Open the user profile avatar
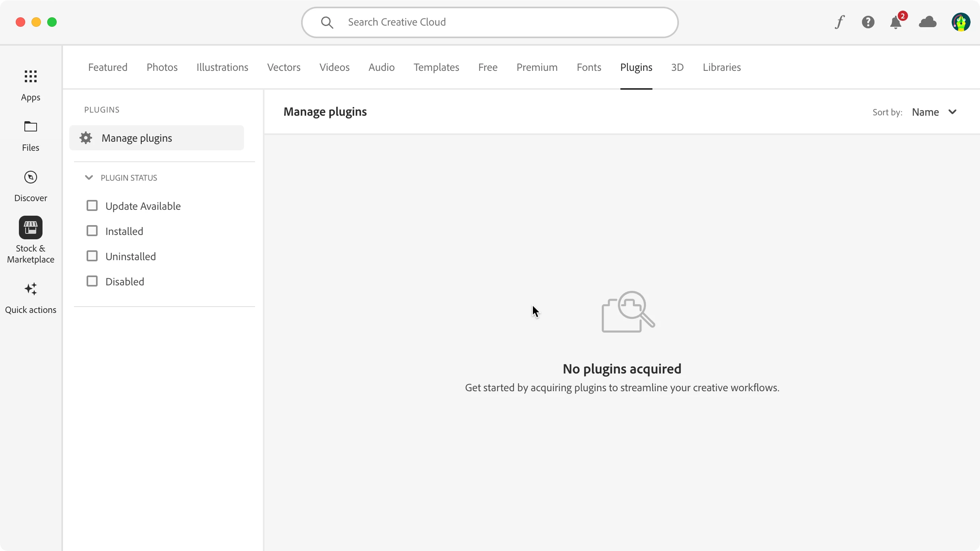 (961, 22)
